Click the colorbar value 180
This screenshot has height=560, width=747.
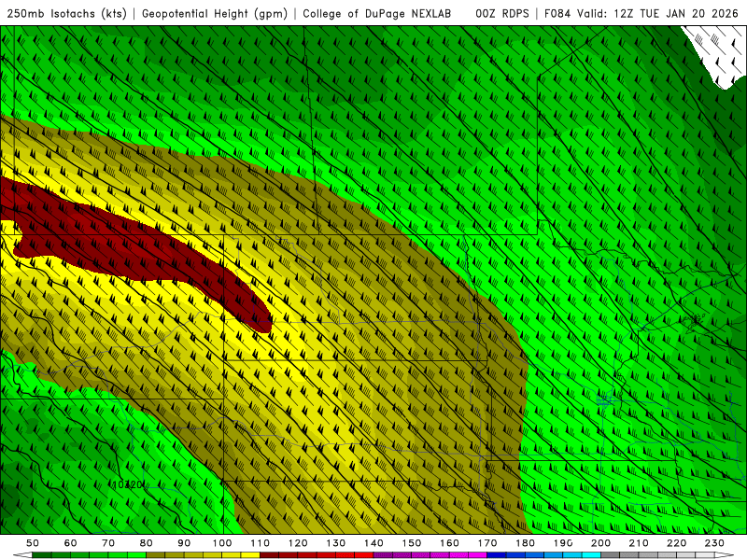[525, 543]
